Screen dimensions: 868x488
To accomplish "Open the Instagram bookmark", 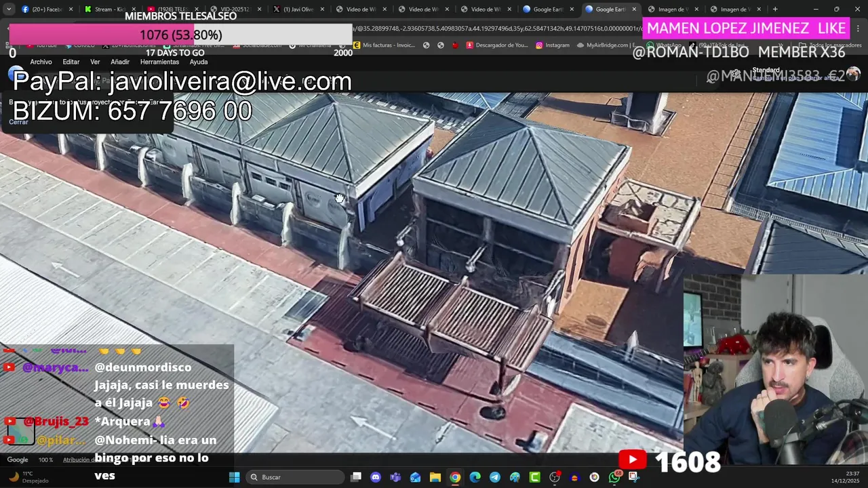I will tap(553, 45).
